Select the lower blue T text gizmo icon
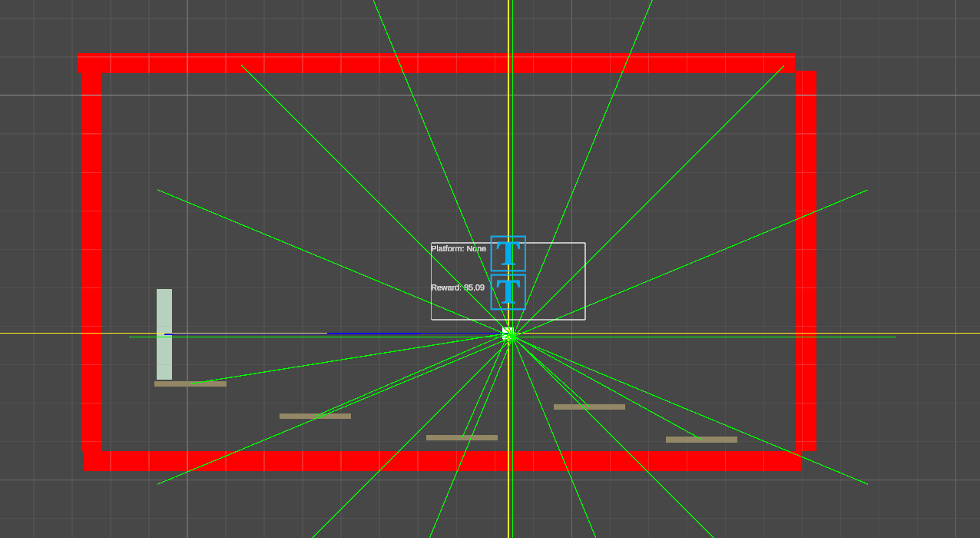Image resolution: width=980 pixels, height=538 pixels. coord(508,292)
